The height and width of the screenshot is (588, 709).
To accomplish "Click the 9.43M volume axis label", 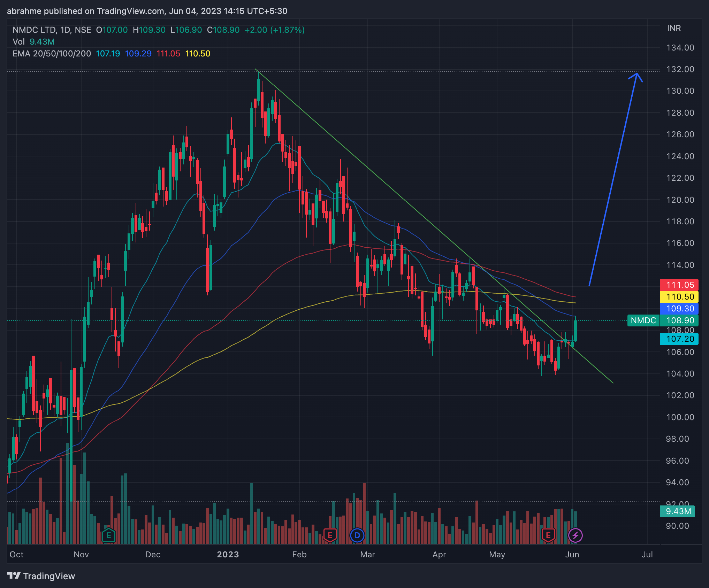I will [x=678, y=511].
